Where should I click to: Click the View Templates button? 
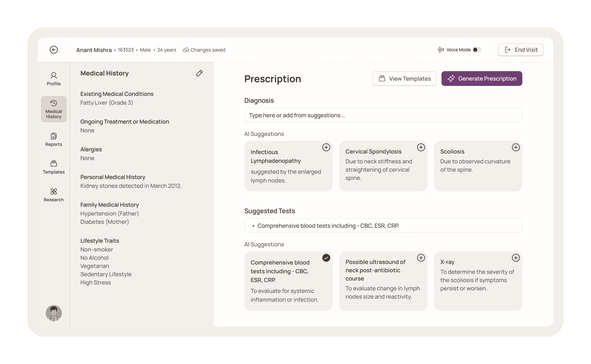click(404, 78)
